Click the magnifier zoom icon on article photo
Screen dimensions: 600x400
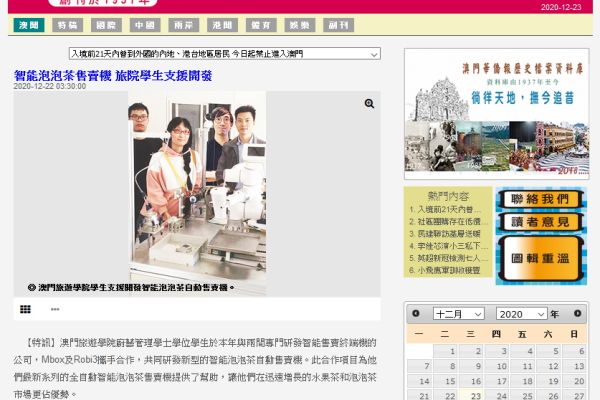point(369,104)
